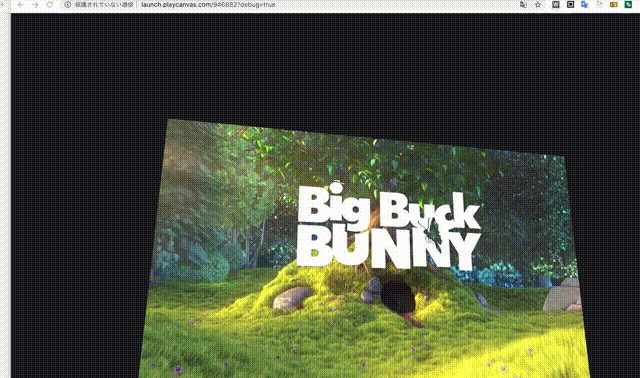The height and width of the screenshot is (378, 640).
Task: Select the launch.playcanvas.com address bar URL
Action: click(x=208, y=5)
